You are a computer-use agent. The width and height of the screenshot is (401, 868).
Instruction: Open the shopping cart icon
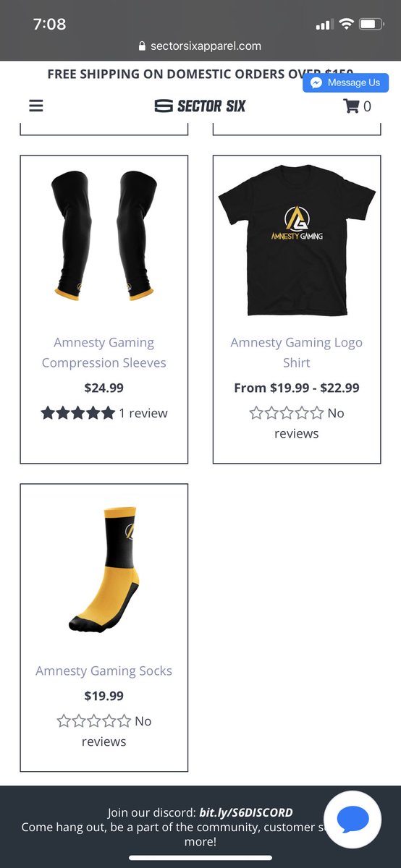click(352, 106)
